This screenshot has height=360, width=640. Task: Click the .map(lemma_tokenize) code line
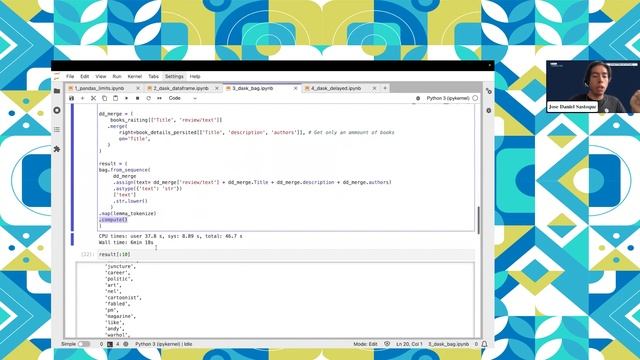[x=127, y=213]
